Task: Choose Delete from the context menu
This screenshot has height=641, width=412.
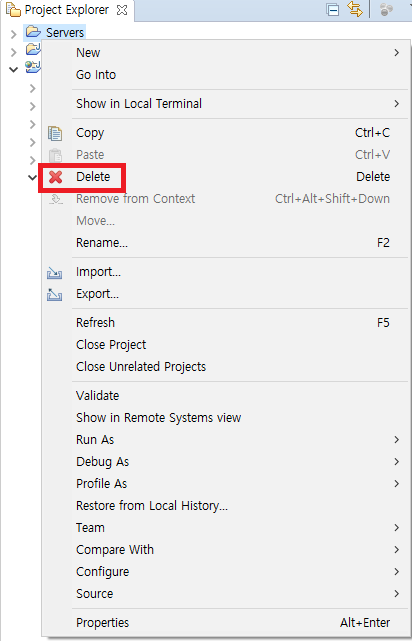Action: 226,177
